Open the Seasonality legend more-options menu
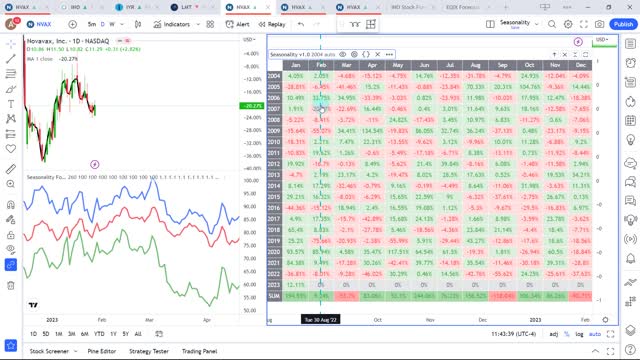Screen dimensions: 640x360 tap(389, 54)
